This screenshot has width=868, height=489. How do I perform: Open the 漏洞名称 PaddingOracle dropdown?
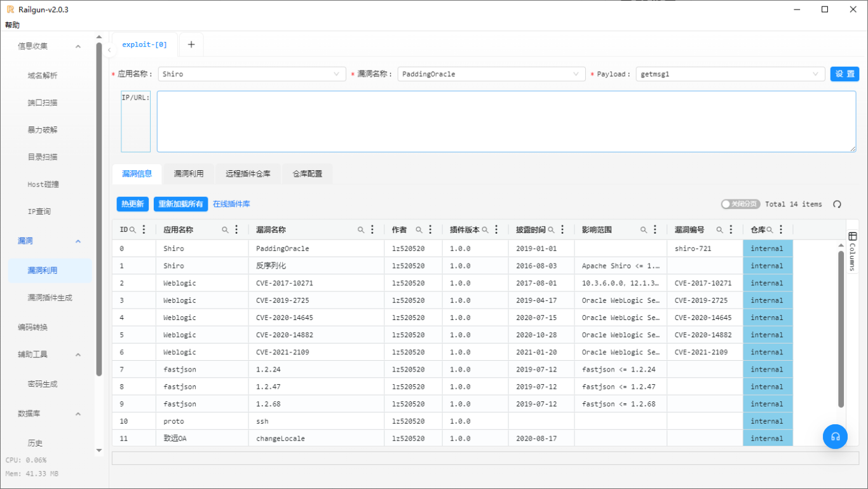491,74
